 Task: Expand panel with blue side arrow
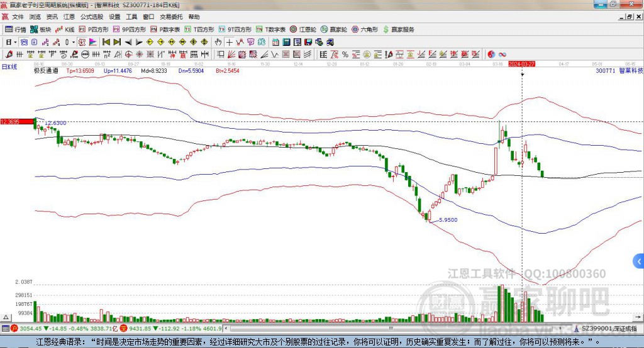[x=639, y=261]
